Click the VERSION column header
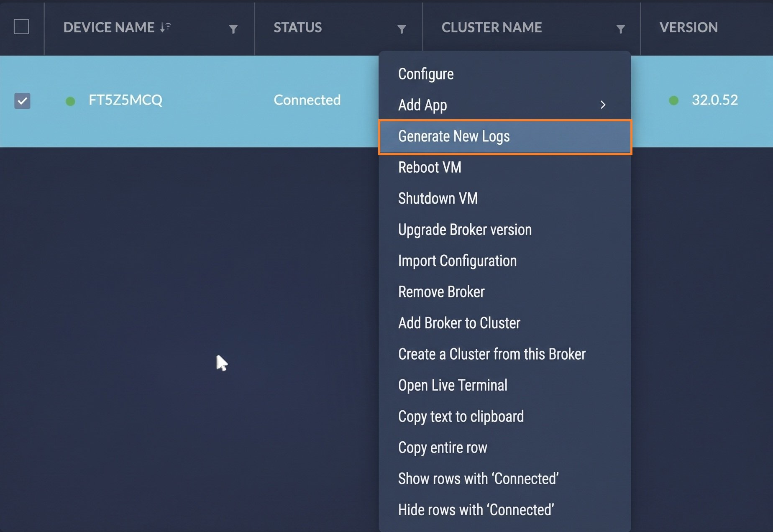 689,27
